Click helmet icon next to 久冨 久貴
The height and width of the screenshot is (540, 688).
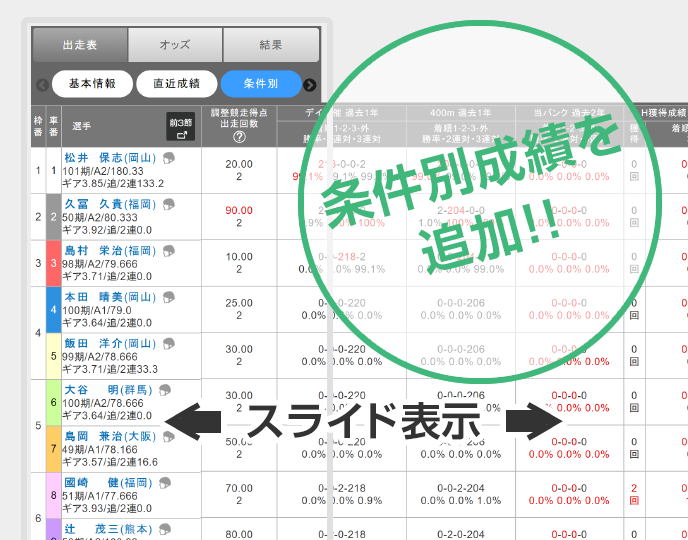point(169,204)
